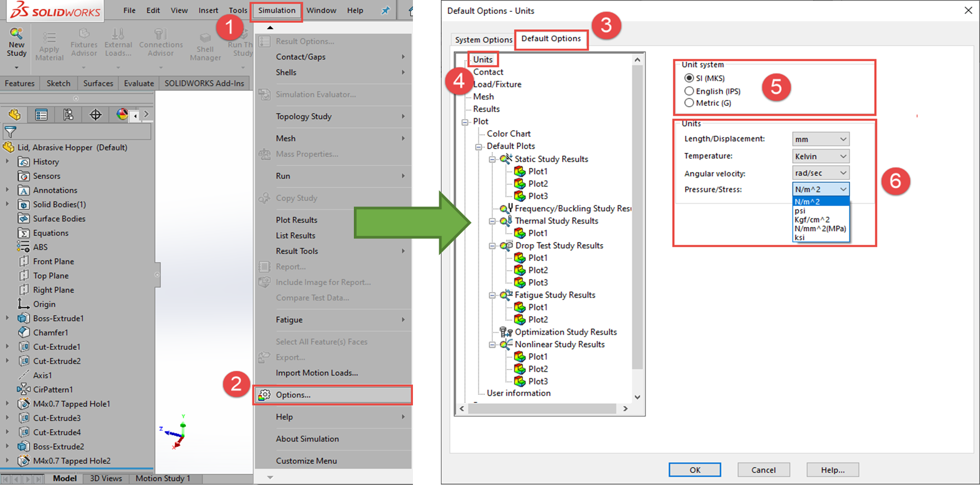Select User information in the options tree

pos(519,393)
